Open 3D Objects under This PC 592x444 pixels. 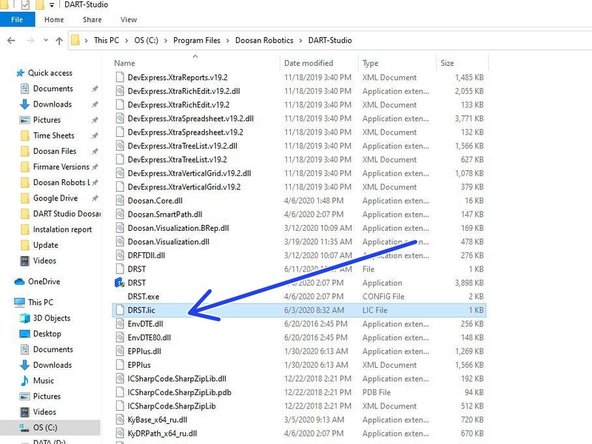pyautogui.click(x=52, y=318)
